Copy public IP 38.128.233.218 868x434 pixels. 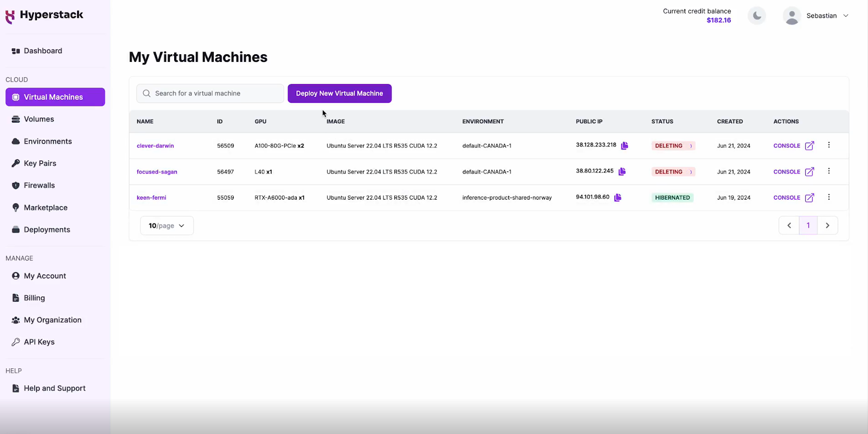point(624,145)
